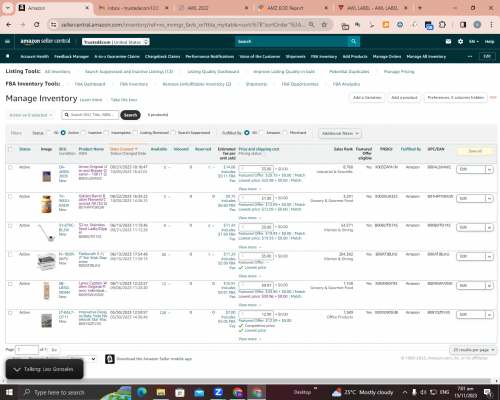Open the Action on 0 selected dropdown

pyautogui.click(x=30, y=115)
